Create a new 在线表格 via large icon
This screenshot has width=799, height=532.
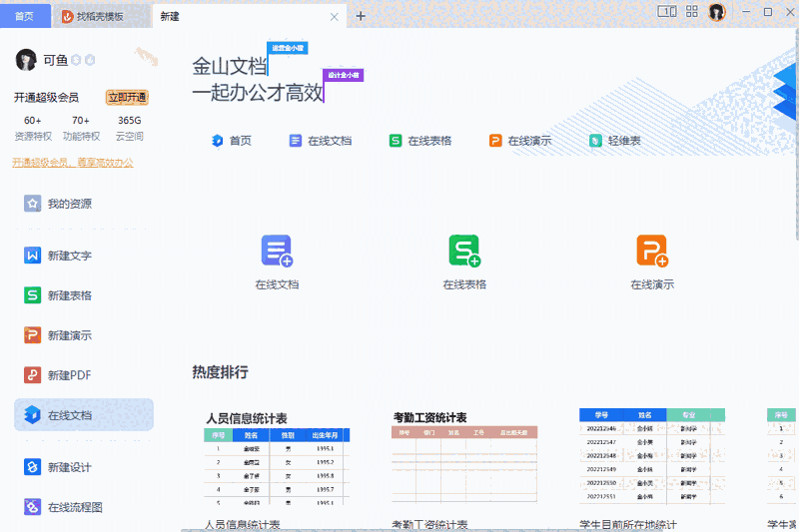pos(464,251)
